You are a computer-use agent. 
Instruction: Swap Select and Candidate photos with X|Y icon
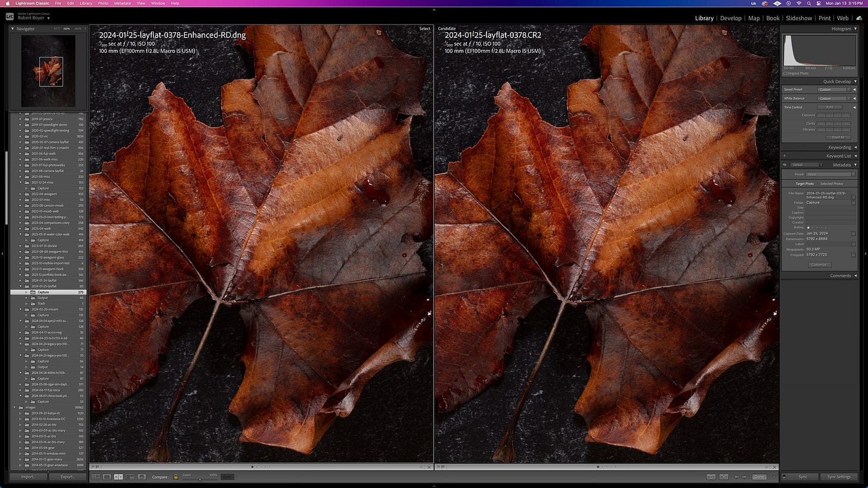click(x=711, y=477)
